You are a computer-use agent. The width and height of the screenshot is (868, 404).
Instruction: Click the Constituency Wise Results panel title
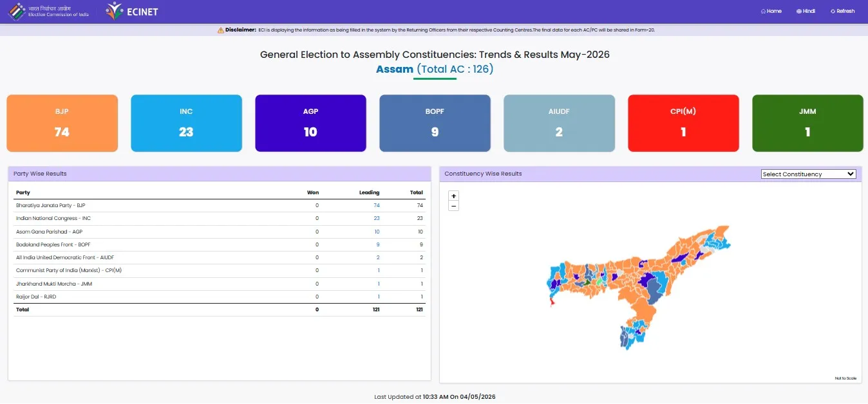click(483, 174)
